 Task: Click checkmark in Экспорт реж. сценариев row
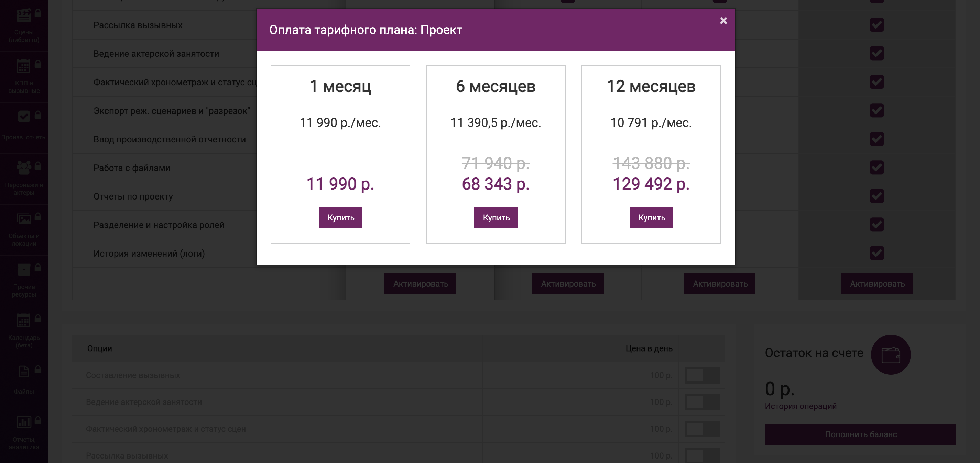(x=876, y=111)
